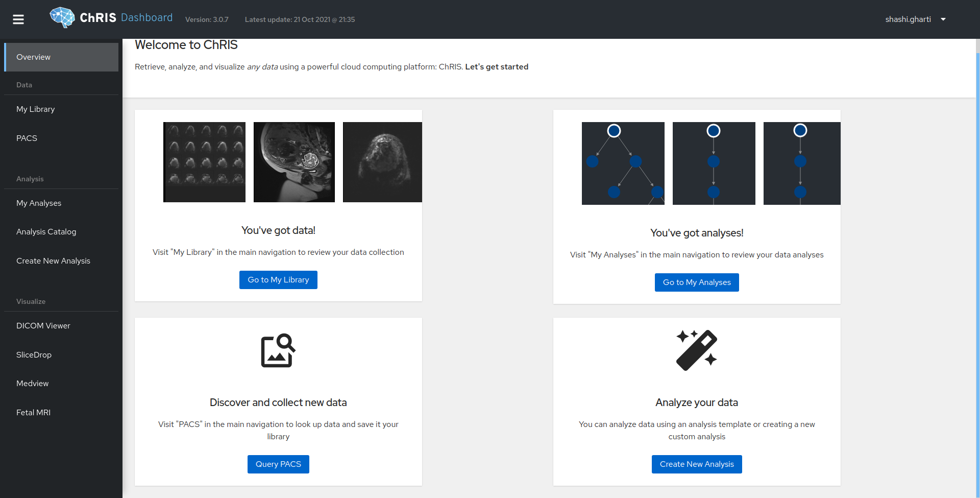This screenshot has height=498, width=980.
Task: Click the Go to My Analyses button
Action: (x=697, y=282)
